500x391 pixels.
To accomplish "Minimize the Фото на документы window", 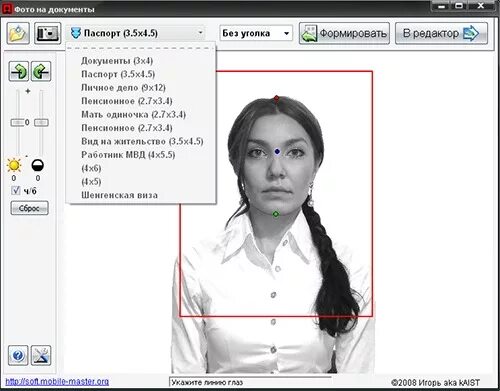I will 442,6.
